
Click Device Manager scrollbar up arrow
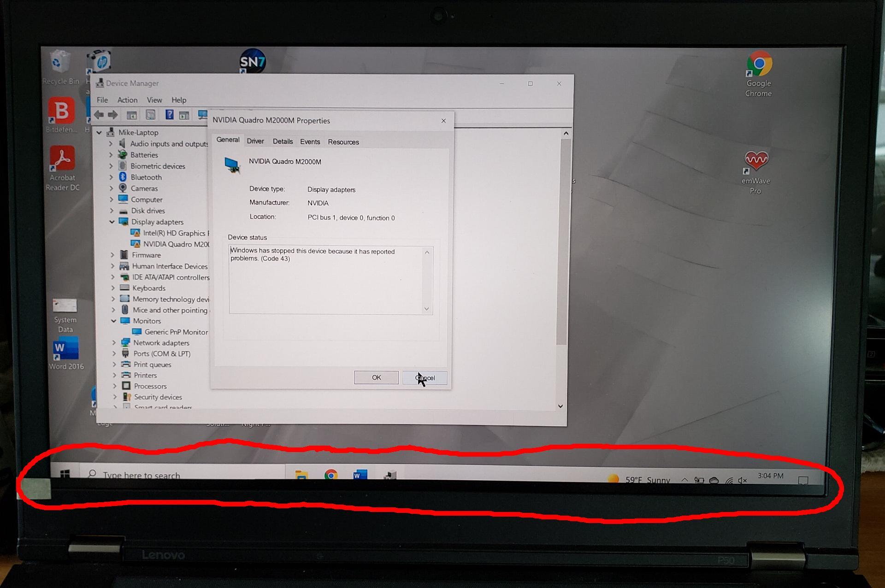click(566, 133)
